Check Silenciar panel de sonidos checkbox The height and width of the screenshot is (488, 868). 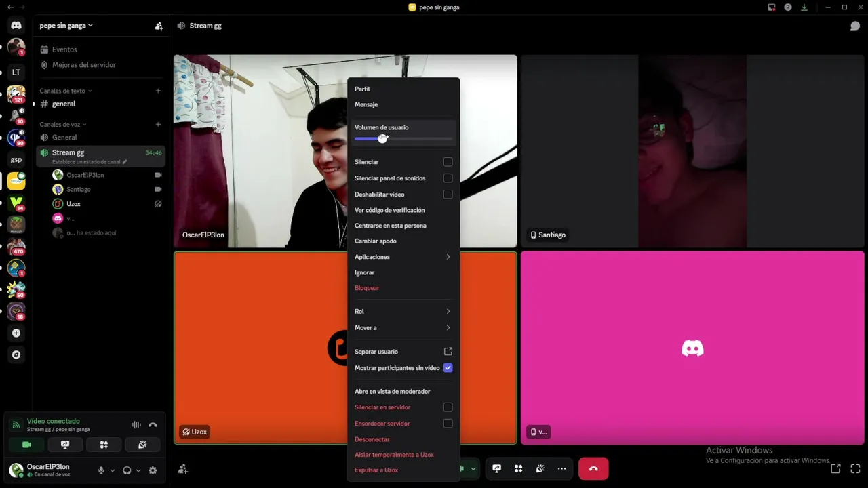click(x=448, y=178)
